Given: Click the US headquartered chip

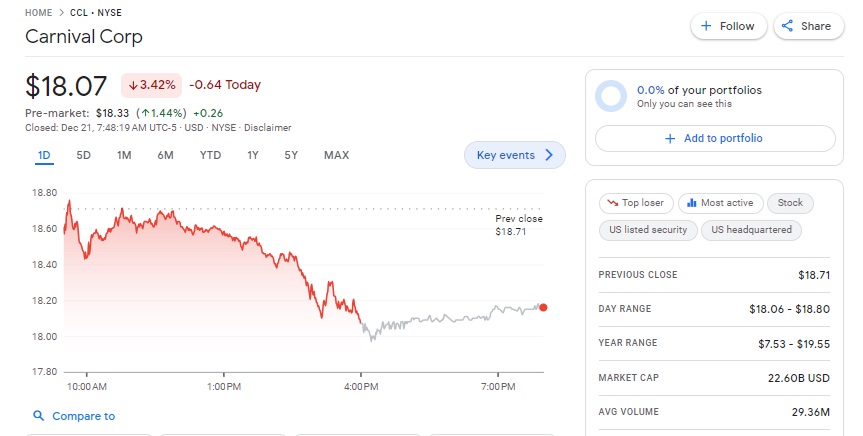Looking at the screenshot, I should [x=751, y=230].
